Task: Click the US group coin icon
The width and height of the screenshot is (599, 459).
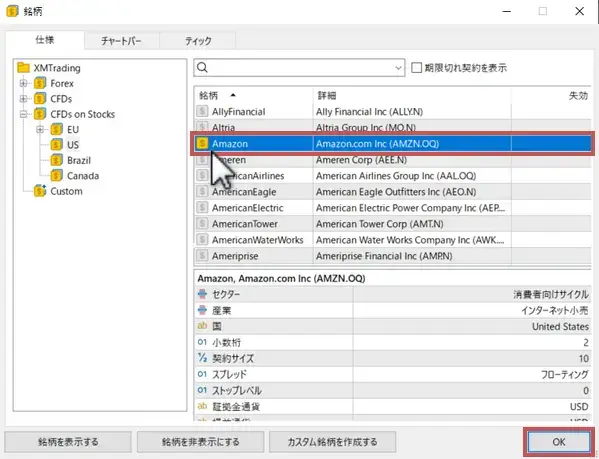Action: click(57, 145)
